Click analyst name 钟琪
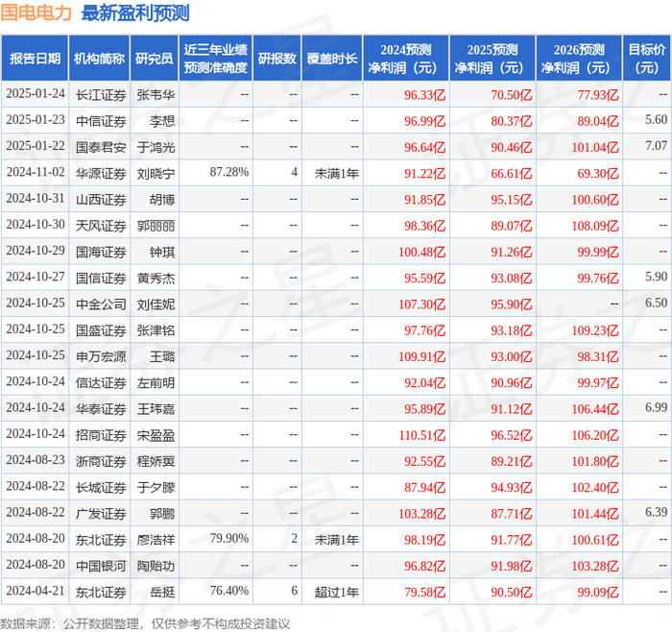 tap(162, 252)
